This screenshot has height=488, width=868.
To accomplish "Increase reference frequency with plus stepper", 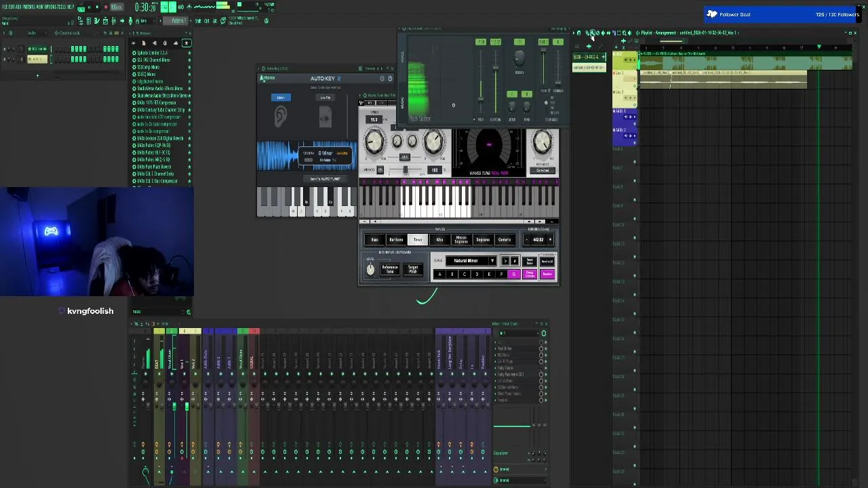I will coord(550,239).
